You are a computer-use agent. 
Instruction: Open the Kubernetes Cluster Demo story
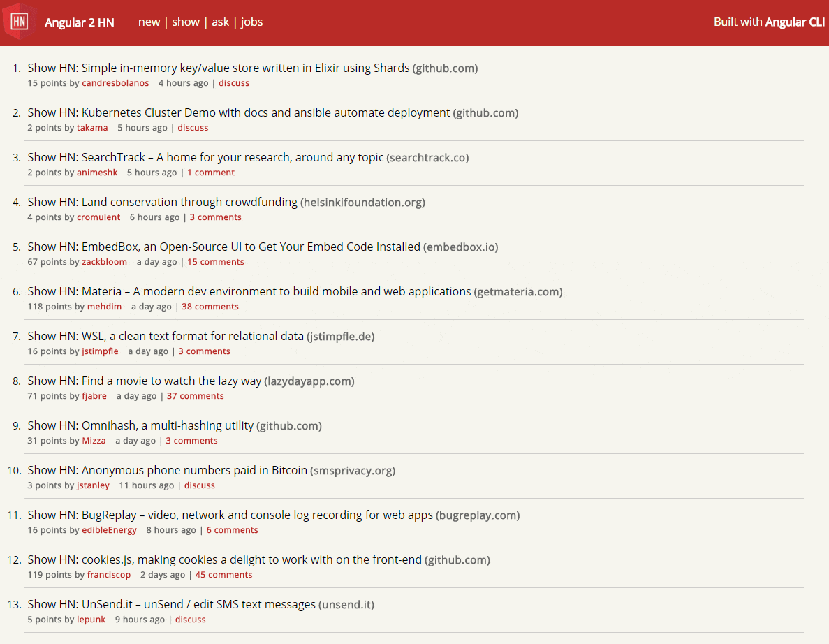point(238,112)
